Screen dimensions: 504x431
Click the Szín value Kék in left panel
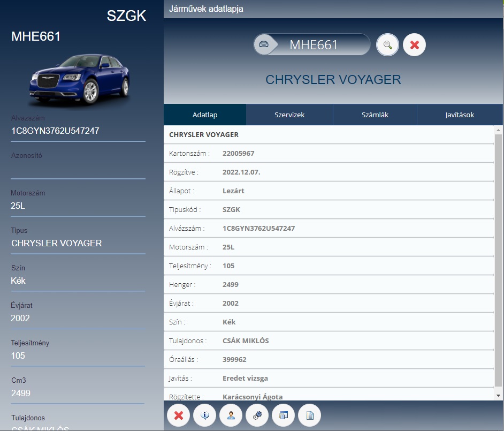pos(18,281)
